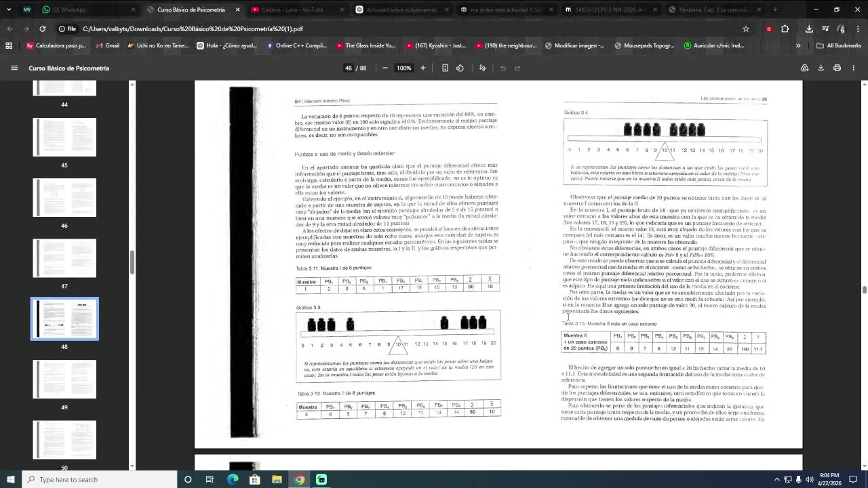Screen dimensions: 868x488
Task: Open PDF viewer more actions menu
Action: pos(853,68)
